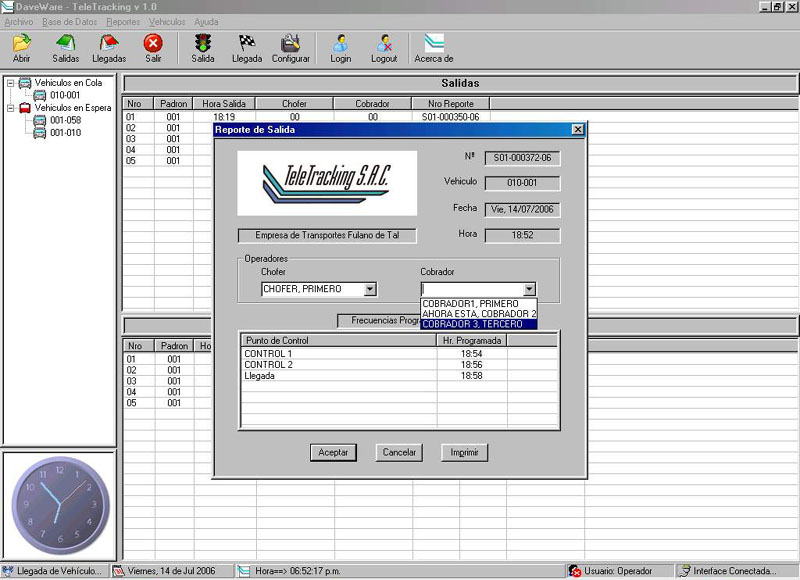The height and width of the screenshot is (580, 800).
Task: Click the Llegadas toolbar icon
Action: click(109, 43)
